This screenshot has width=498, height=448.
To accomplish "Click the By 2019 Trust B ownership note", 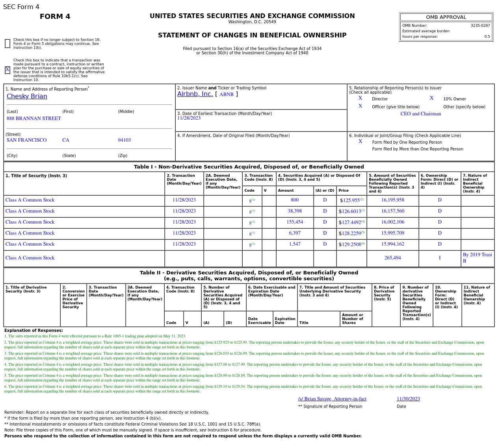I will tap(478, 258).
